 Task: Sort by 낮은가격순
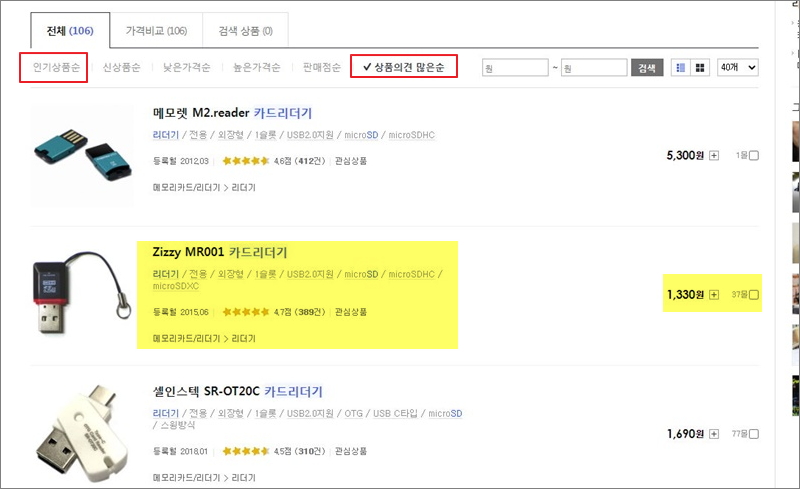186,67
